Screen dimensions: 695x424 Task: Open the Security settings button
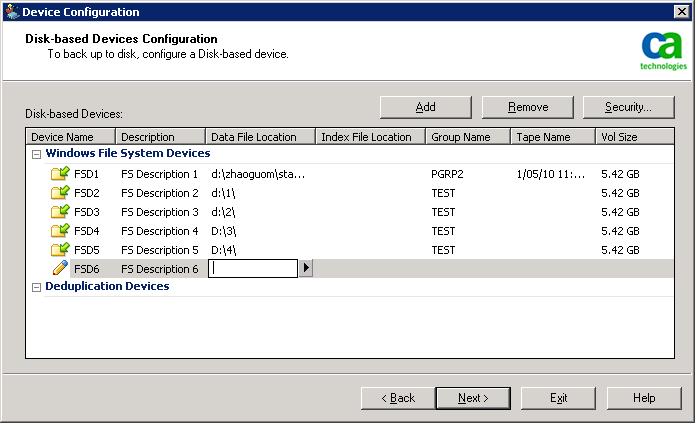(x=628, y=107)
